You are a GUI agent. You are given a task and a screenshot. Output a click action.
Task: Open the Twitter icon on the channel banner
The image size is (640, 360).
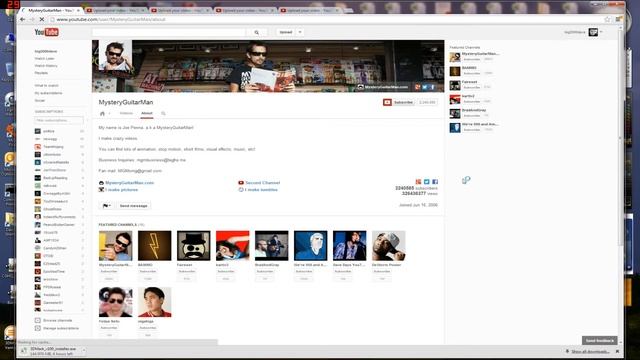pyautogui.click(x=424, y=87)
